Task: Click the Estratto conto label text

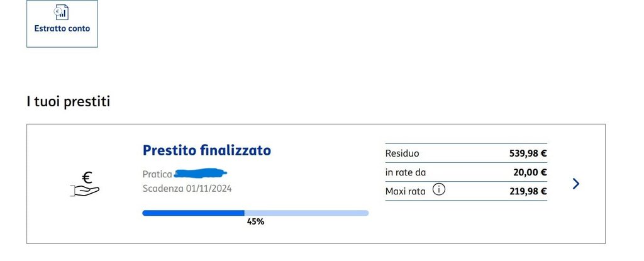Action: click(62, 29)
